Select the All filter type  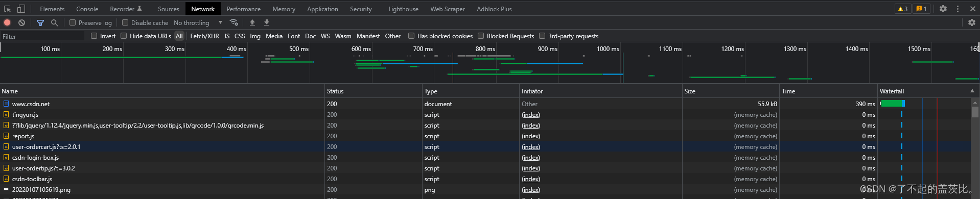pyautogui.click(x=179, y=36)
